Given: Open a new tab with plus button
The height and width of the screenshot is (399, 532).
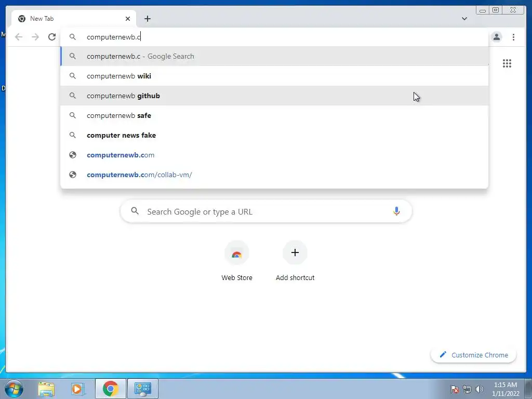Looking at the screenshot, I should click(x=147, y=19).
